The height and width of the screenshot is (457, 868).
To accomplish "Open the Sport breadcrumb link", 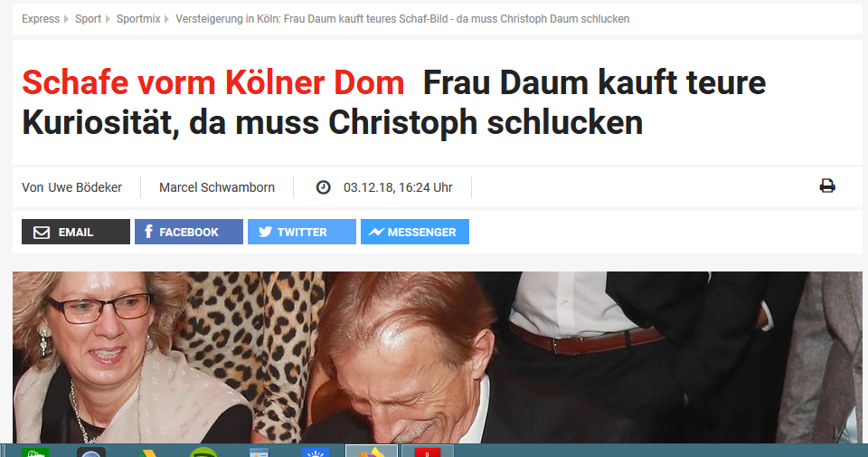I will (x=88, y=19).
